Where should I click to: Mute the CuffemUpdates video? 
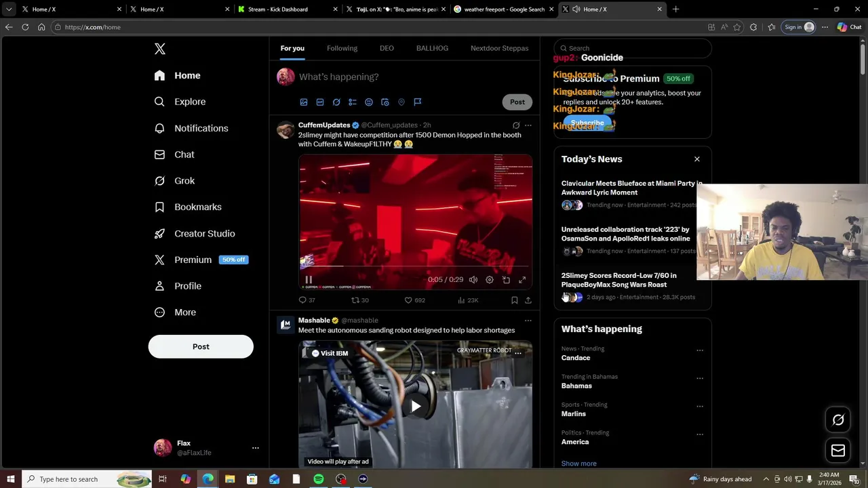tap(473, 280)
